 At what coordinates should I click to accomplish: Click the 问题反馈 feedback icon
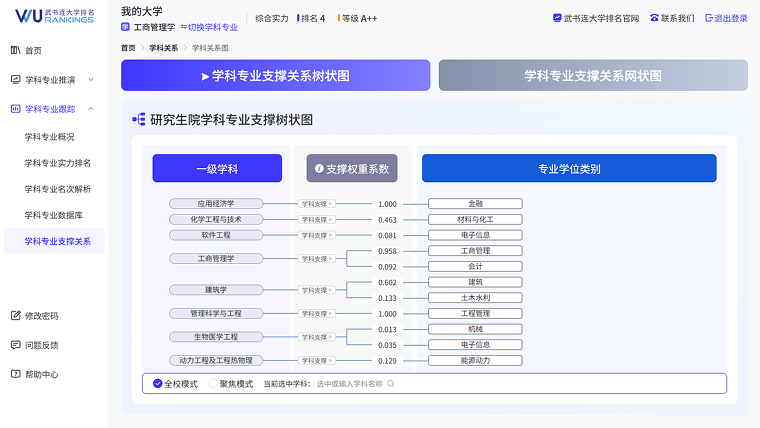click(x=16, y=345)
